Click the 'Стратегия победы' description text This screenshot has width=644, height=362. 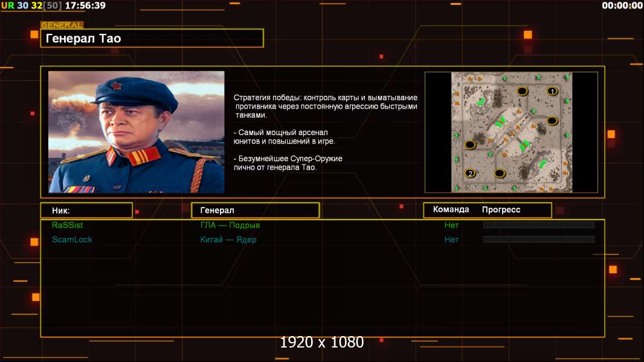coord(325,106)
